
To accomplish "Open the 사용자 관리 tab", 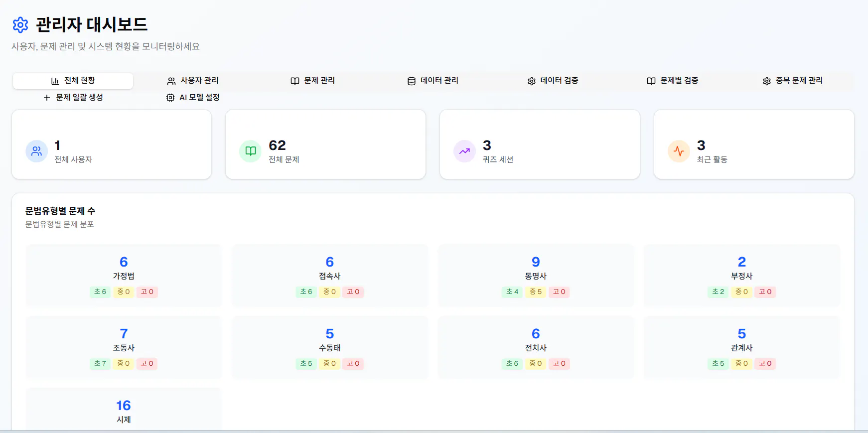I will tap(193, 81).
